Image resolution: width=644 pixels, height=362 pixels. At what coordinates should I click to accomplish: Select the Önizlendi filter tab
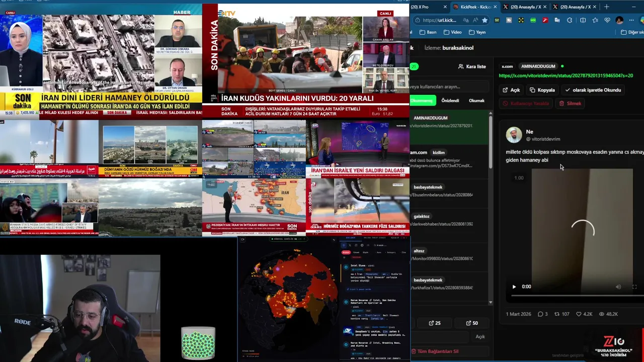pos(450,101)
